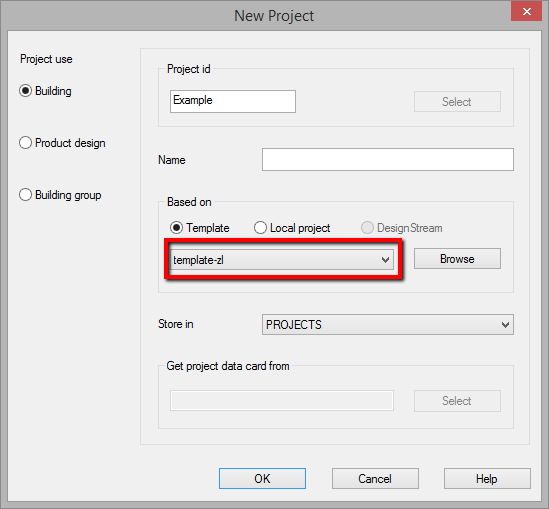Click the project data card path field

[x=282, y=400]
